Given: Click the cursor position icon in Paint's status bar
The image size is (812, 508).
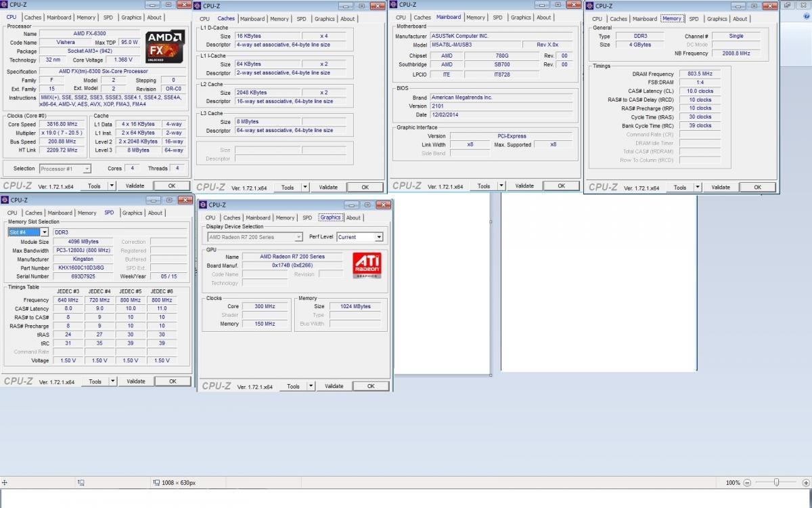Looking at the screenshot, I should 5,482.
